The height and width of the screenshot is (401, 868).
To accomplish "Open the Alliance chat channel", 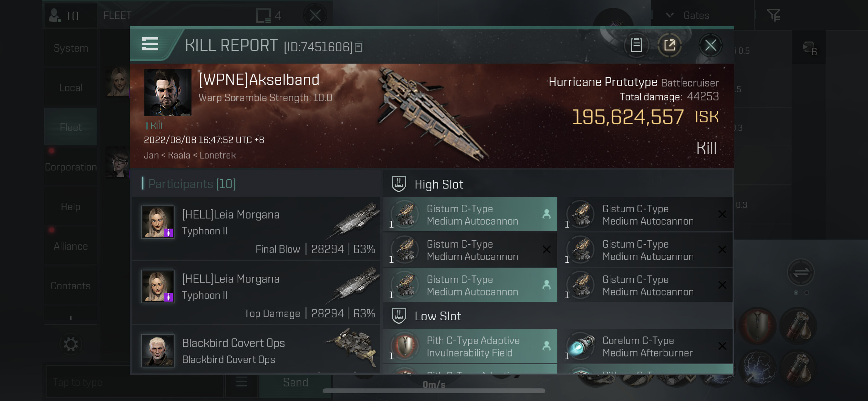I will coord(71,246).
